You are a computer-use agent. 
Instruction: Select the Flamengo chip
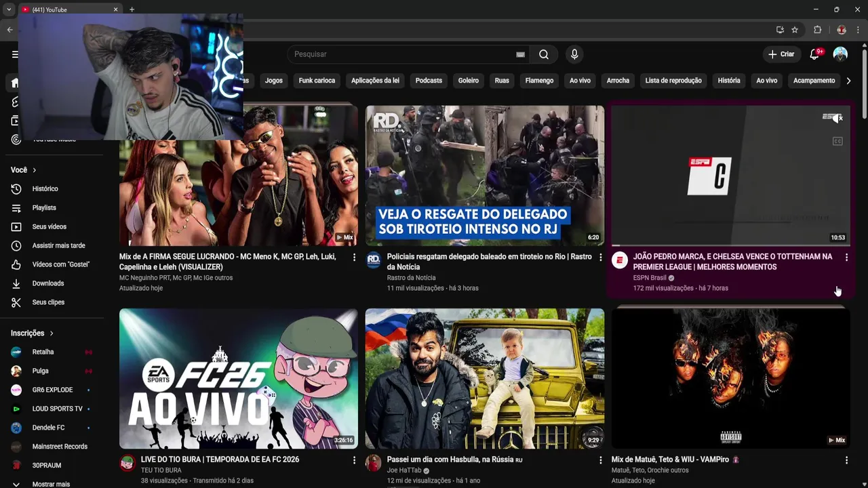[x=539, y=81]
